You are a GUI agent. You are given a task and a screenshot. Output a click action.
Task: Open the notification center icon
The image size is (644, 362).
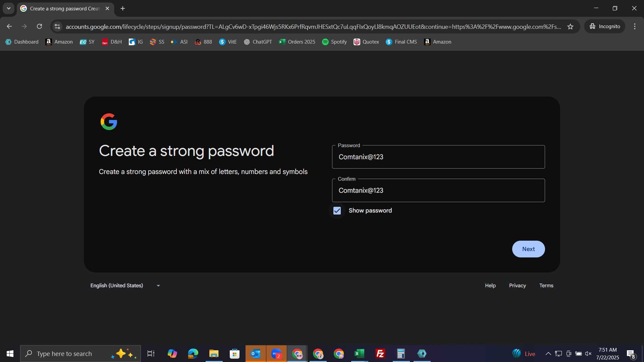(631, 354)
